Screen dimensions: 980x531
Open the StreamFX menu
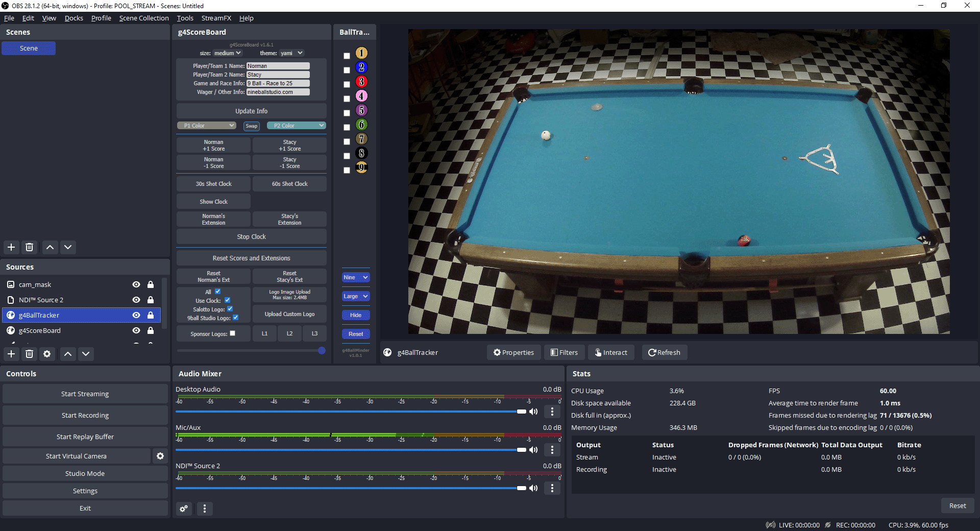tap(216, 18)
